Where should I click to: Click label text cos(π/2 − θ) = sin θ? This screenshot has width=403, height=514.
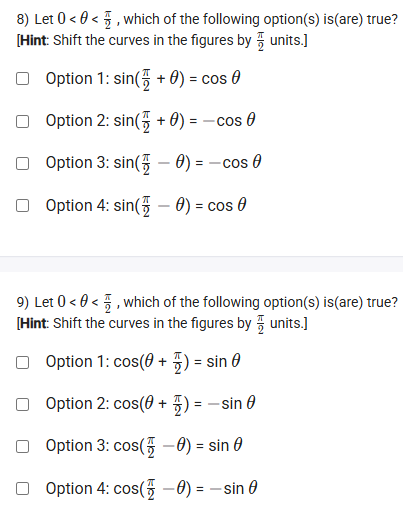tap(178, 446)
